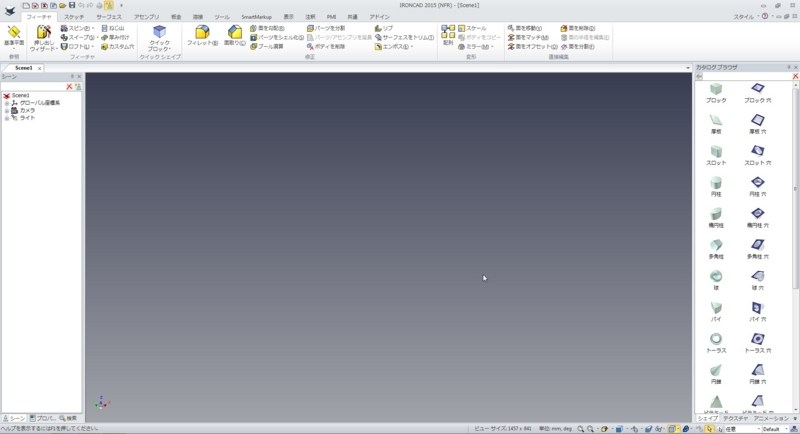Select the フィレット fillet tool
The height and width of the screenshot is (434, 800).
click(x=202, y=36)
